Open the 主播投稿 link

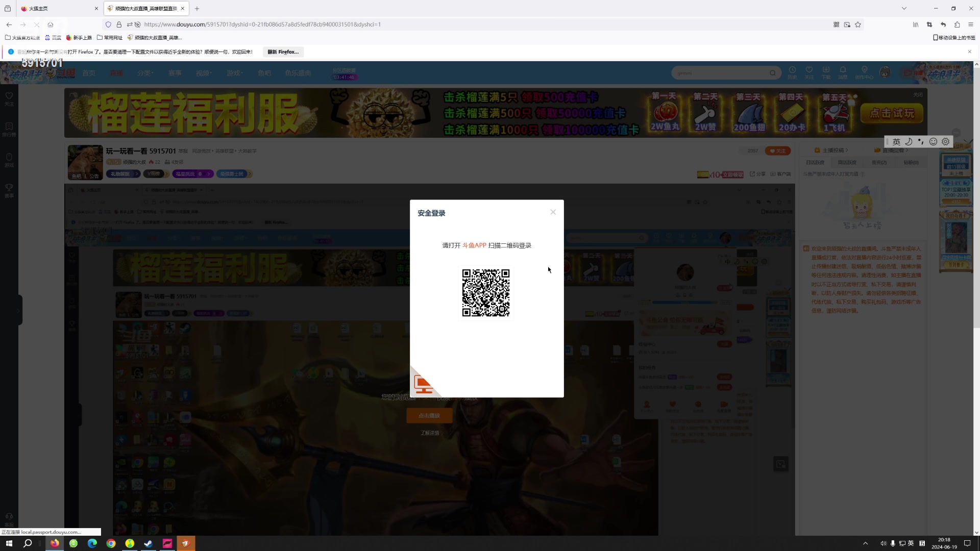click(831, 151)
